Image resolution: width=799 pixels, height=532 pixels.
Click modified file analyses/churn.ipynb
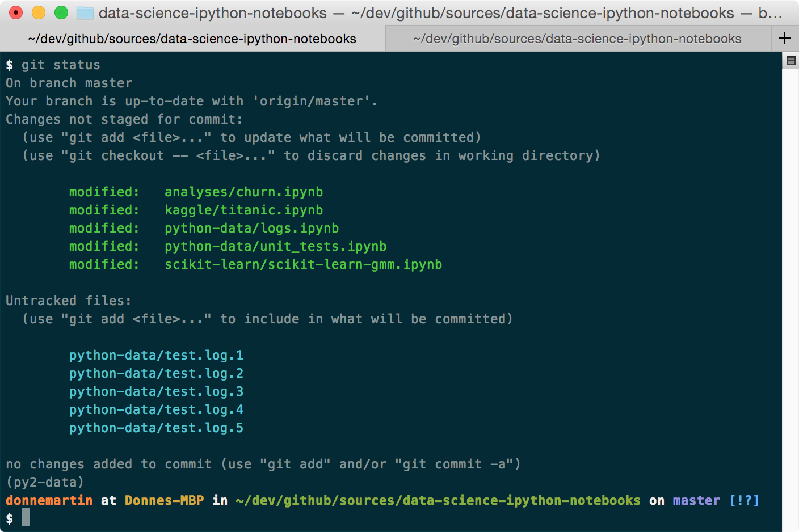point(243,192)
